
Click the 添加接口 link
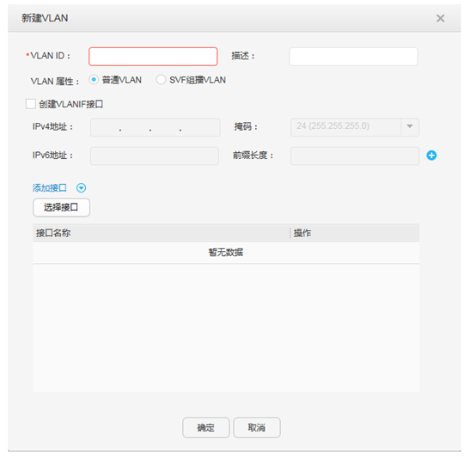click(50, 188)
